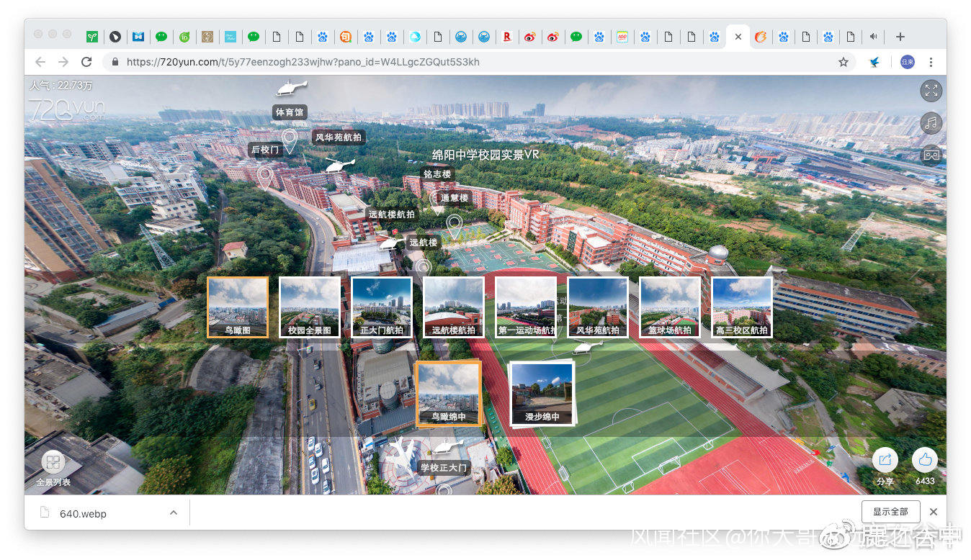The width and height of the screenshot is (971, 560).
Task: Open a new browser tab
Action: (x=900, y=37)
